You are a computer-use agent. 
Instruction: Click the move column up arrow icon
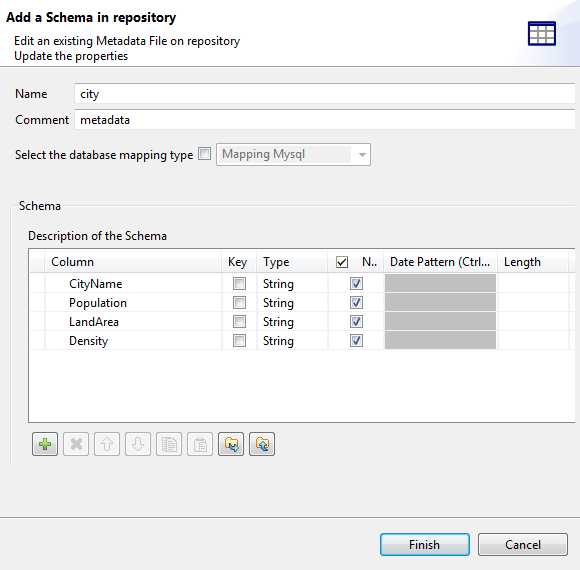click(x=107, y=444)
